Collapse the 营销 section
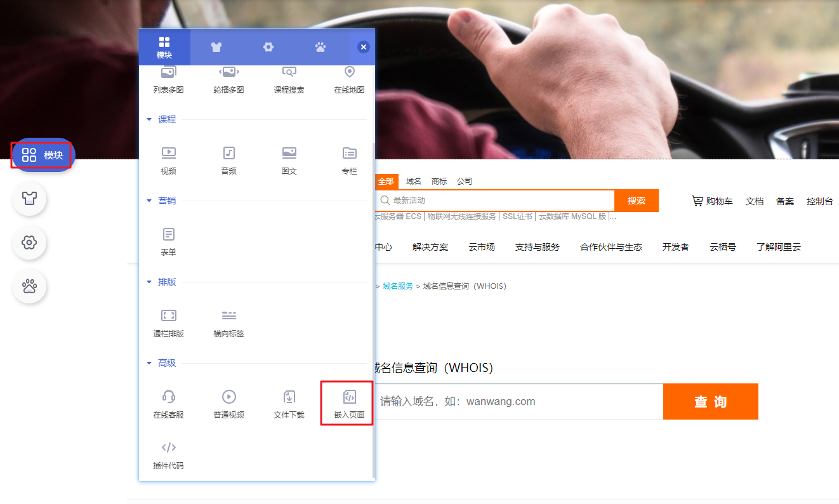The image size is (839, 504). [x=161, y=201]
